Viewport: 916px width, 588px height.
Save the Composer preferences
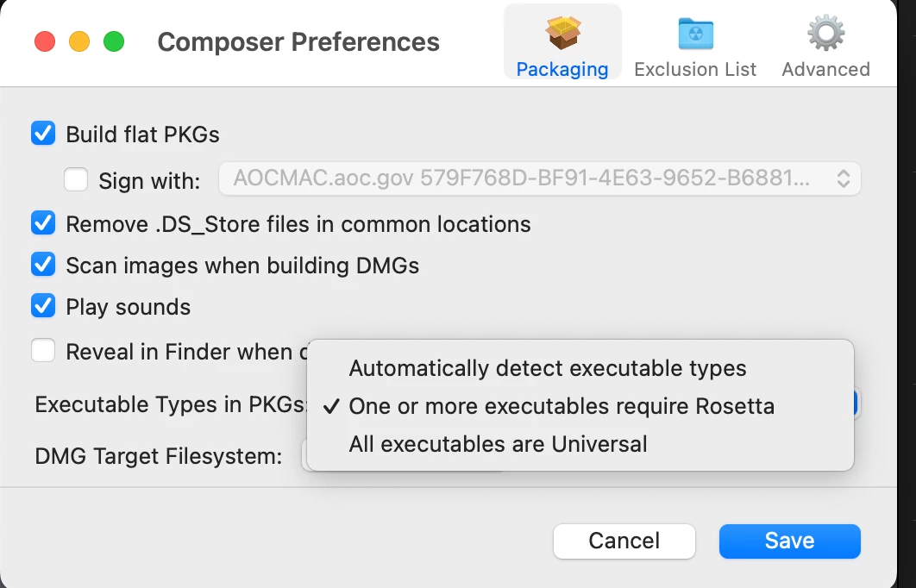789,541
